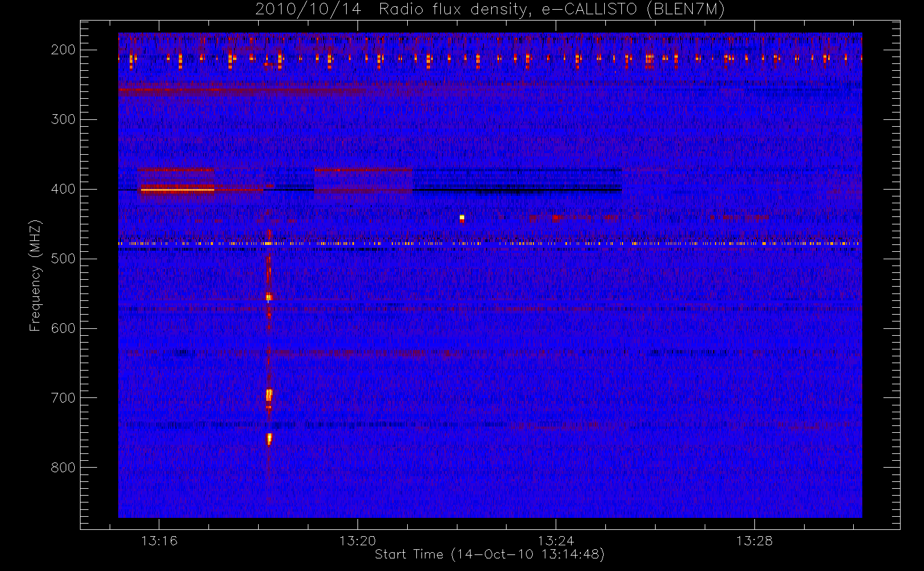The width and height of the screenshot is (924, 571).
Task: Click the 13:28 time tick label
Action: click(x=754, y=541)
